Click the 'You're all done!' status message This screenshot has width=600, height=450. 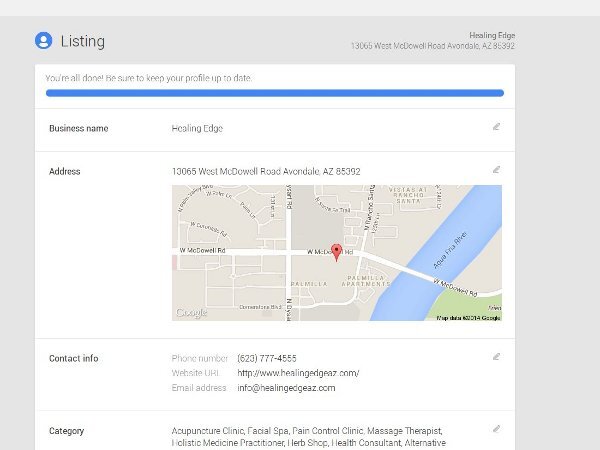tap(148, 78)
